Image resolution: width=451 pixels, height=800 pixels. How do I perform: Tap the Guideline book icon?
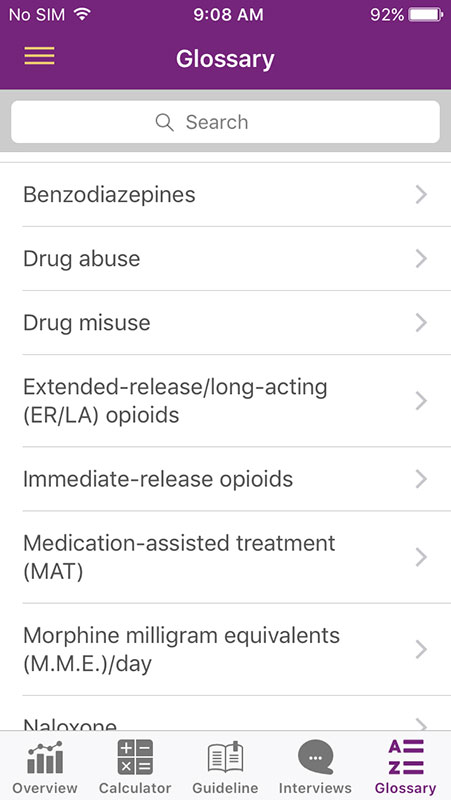tap(225, 757)
